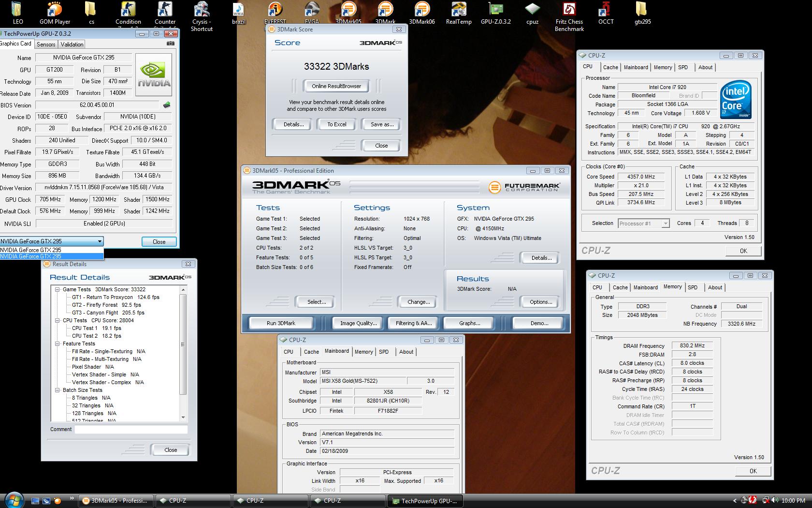Expand quick launch overflow chevron
This screenshot has width=812, height=508.
point(72,498)
